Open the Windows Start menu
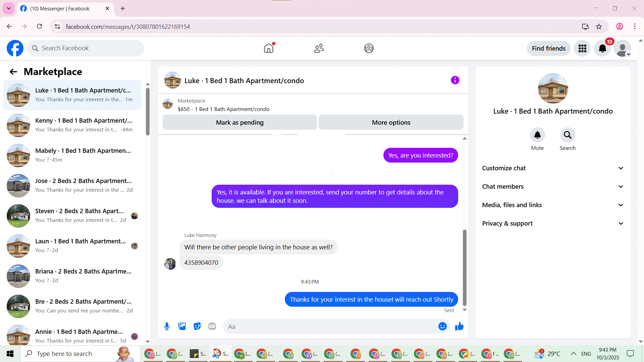Screen dimensions: 644x362 [10, 354]
